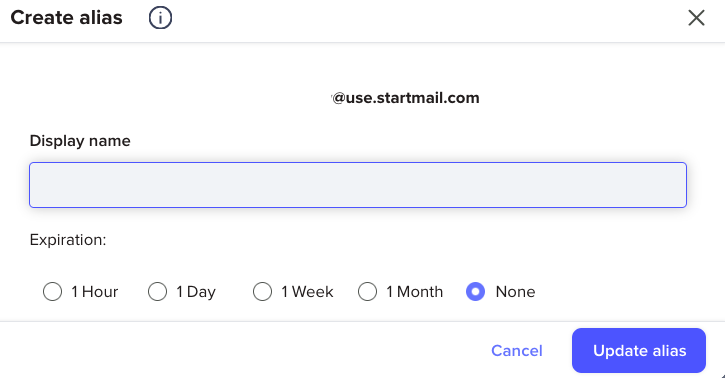Click the '1 Week' label text
Screen dimensions: 725x378
[307, 292]
